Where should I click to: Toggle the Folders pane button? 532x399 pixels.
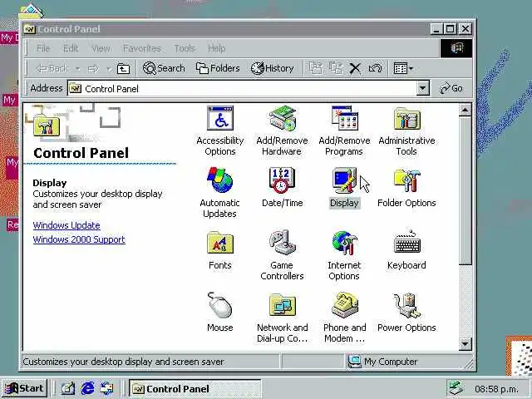218,68
